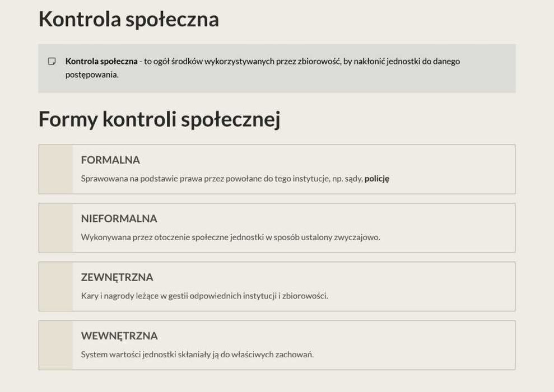The width and height of the screenshot is (554, 392).
Task: Click the bold word "policję"
Action: [x=376, y=179]
